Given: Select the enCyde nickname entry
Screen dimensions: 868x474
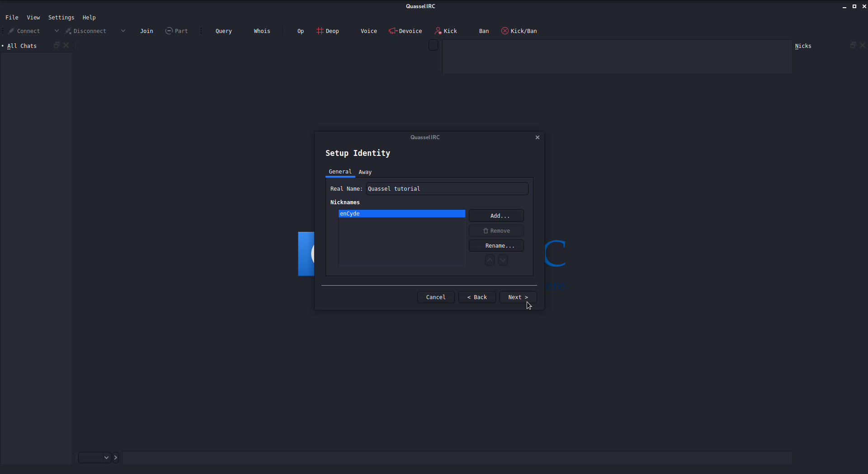Looking at the screenshot, I should point(401,214).
